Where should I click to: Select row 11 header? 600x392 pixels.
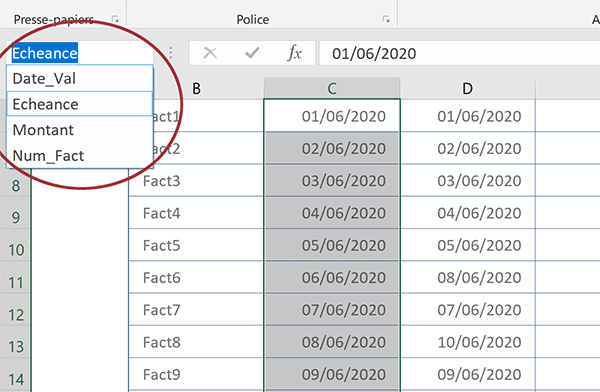(x=15, y=283)
